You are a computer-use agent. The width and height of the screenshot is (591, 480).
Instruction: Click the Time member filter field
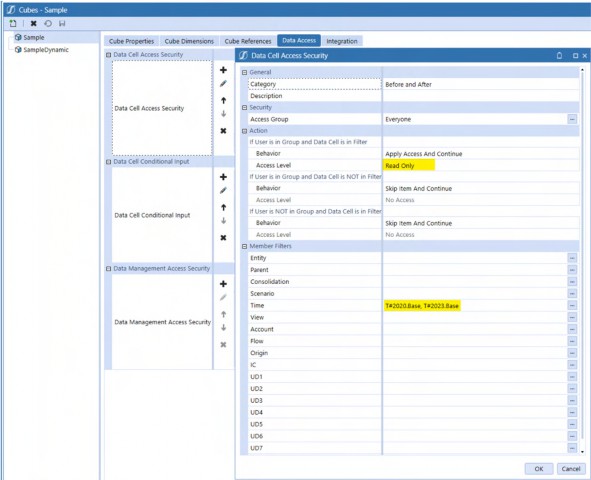(475, 306)
